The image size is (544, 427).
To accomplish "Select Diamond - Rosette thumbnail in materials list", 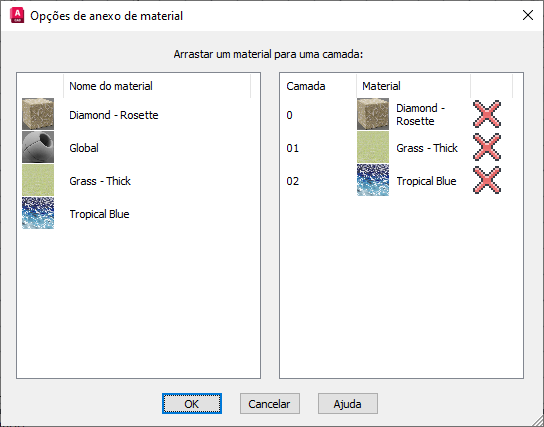I will [38, 114].
